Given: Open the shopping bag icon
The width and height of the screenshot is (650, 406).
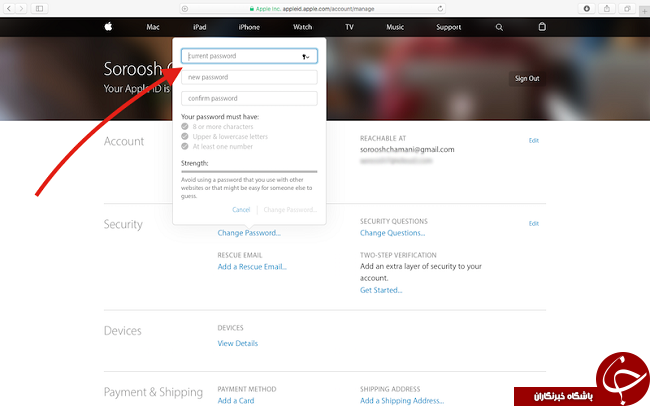Looking at the screenshot, I should (542, 27).
